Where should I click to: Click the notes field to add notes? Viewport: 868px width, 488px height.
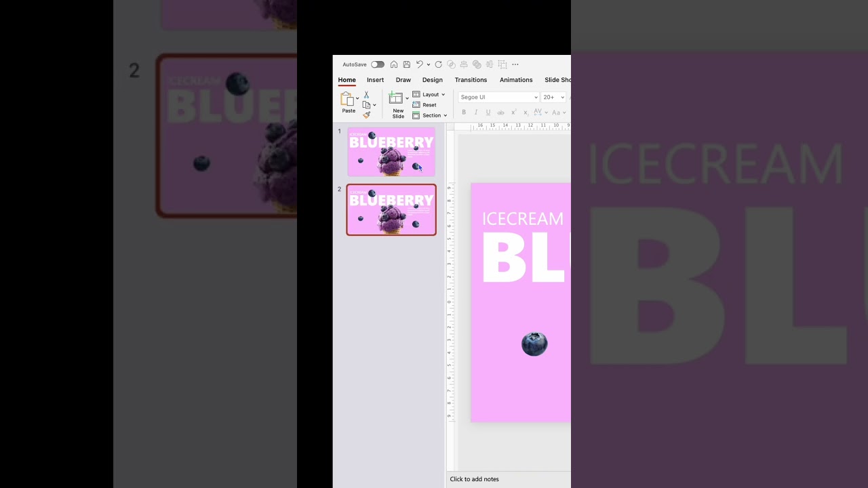(x=475, y=479)
